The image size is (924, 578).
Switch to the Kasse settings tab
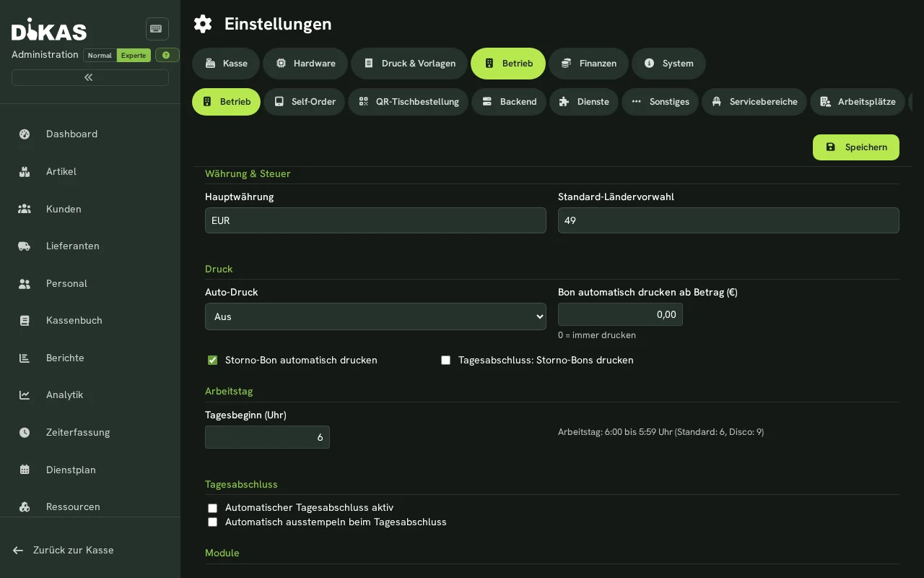[226, 64]
